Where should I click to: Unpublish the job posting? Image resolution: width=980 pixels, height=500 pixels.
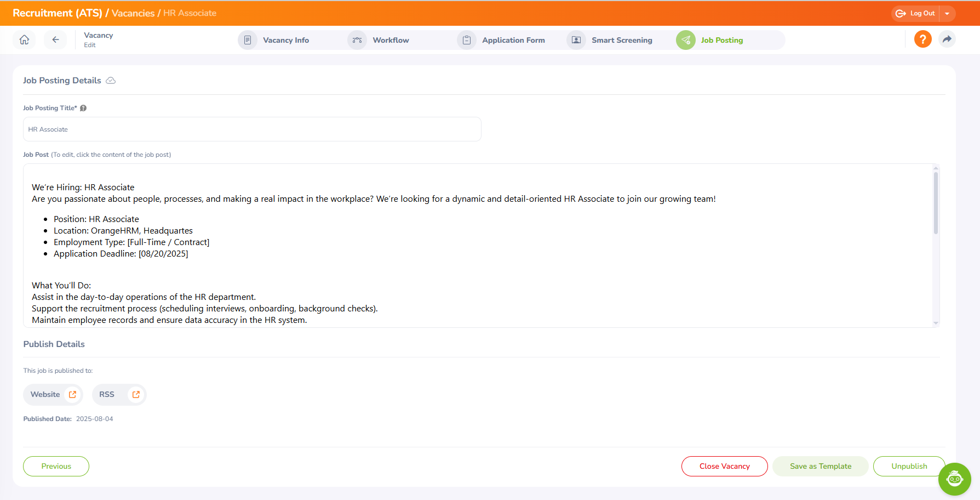click(909, 466)
